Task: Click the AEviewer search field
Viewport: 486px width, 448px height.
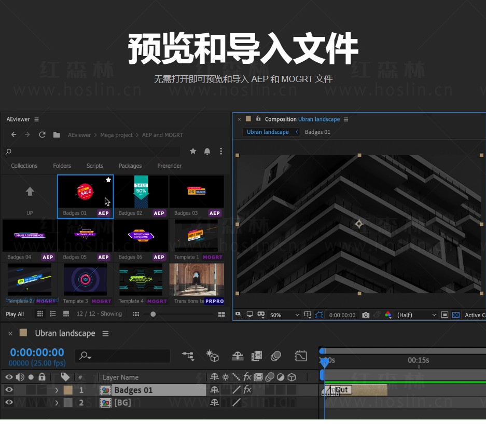Action: tap(92, 152)
